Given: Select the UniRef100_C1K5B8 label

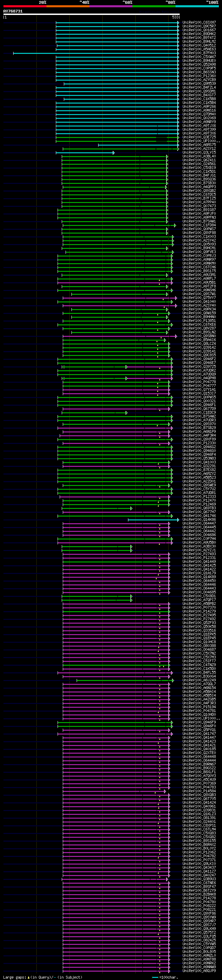Looking at the screenshot, I should 199,99.
